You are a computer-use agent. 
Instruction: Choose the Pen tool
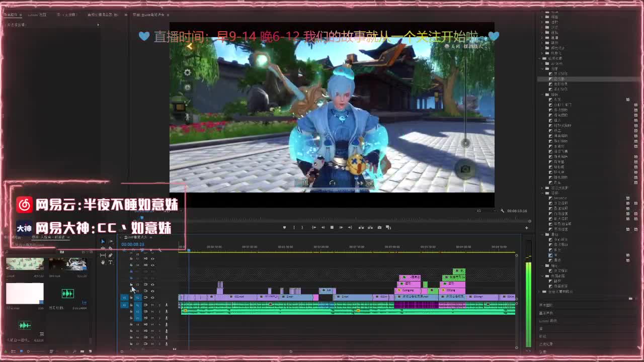coord(111,255)
